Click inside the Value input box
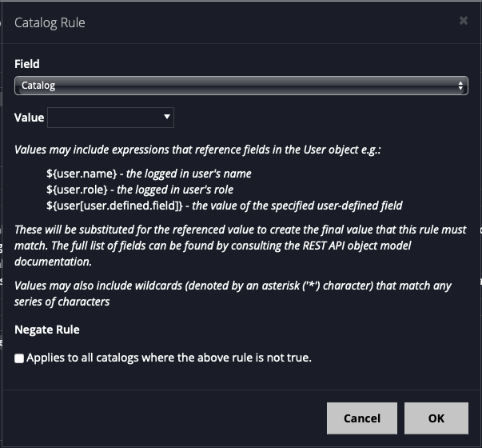 pos(105,118)
